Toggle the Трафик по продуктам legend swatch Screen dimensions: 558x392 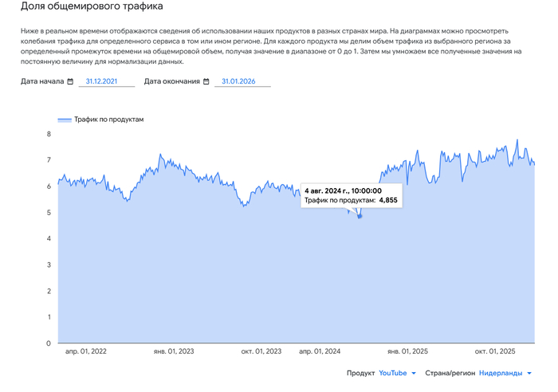[x=65, y=120]
